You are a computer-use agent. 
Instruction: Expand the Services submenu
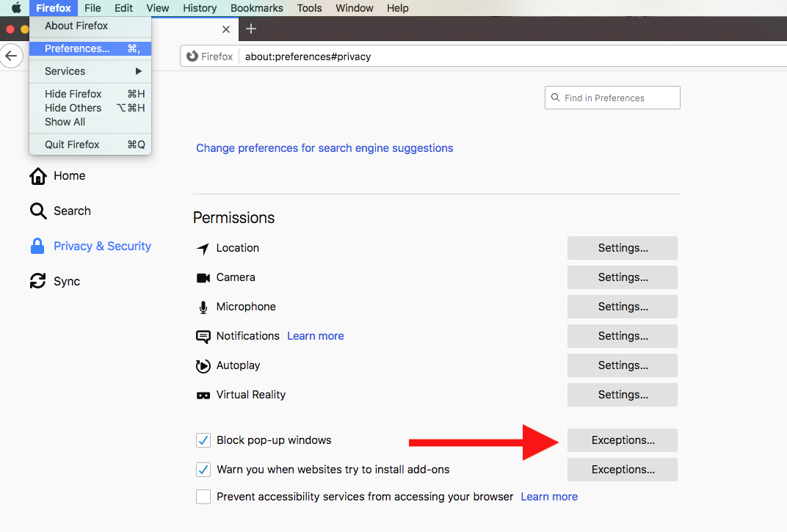90,71
